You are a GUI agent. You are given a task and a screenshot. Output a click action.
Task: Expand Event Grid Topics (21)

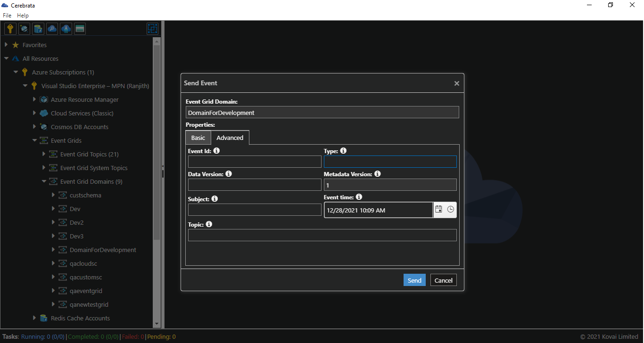[44, 154]
